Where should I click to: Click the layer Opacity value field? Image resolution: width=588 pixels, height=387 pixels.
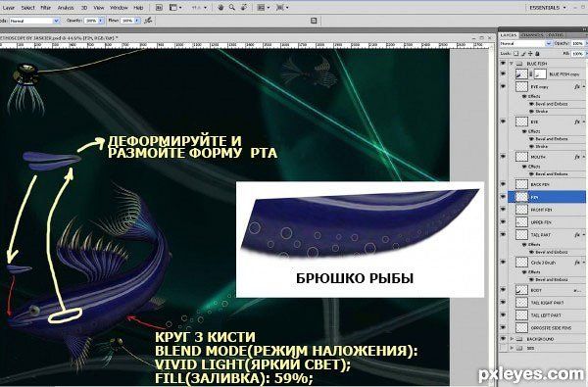(x=577, y=43)
